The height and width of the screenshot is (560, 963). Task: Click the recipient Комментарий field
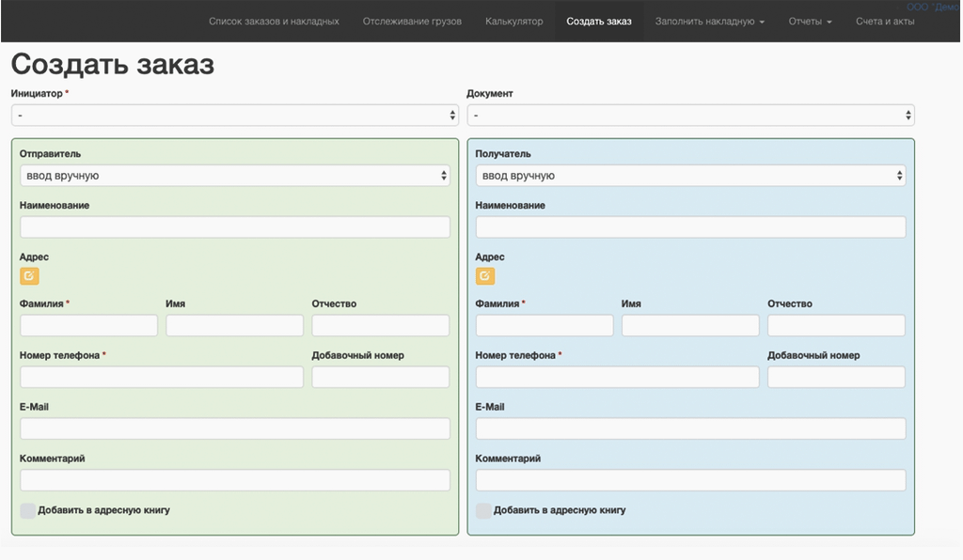[x=690, y=479]
